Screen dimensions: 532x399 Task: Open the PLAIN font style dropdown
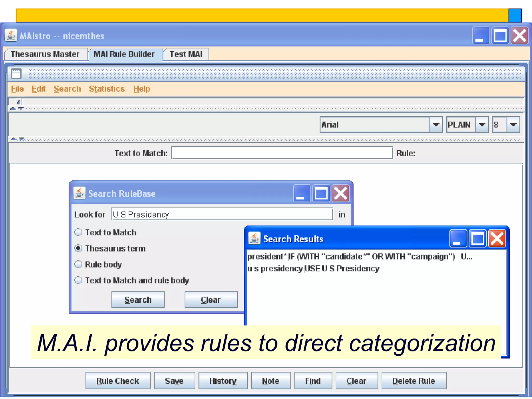click(x=482, y=125)
